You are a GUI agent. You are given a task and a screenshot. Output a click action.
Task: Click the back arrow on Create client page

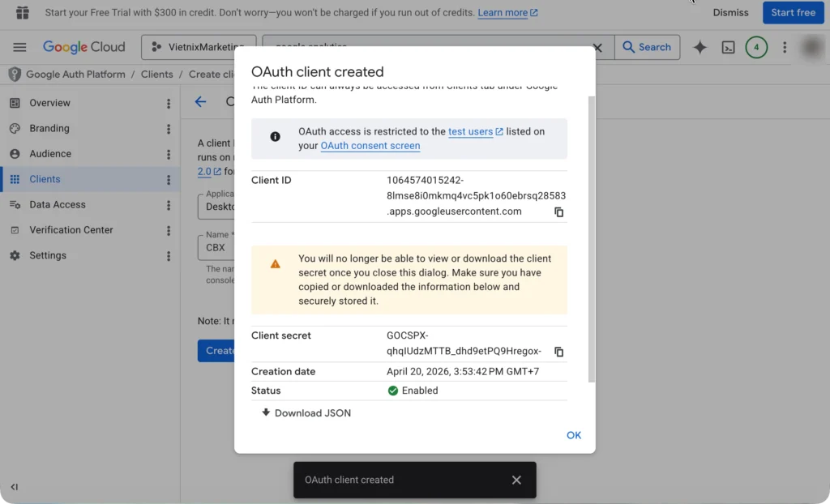tap(200, 102)
